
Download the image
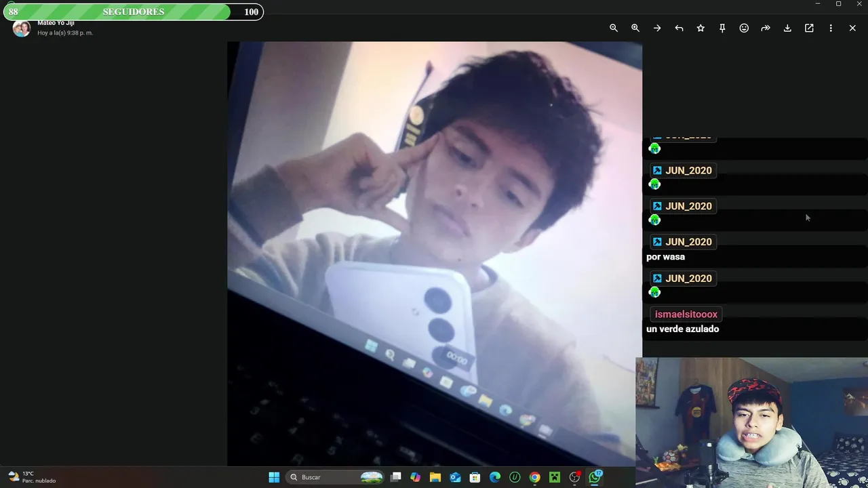coord(787,28)
